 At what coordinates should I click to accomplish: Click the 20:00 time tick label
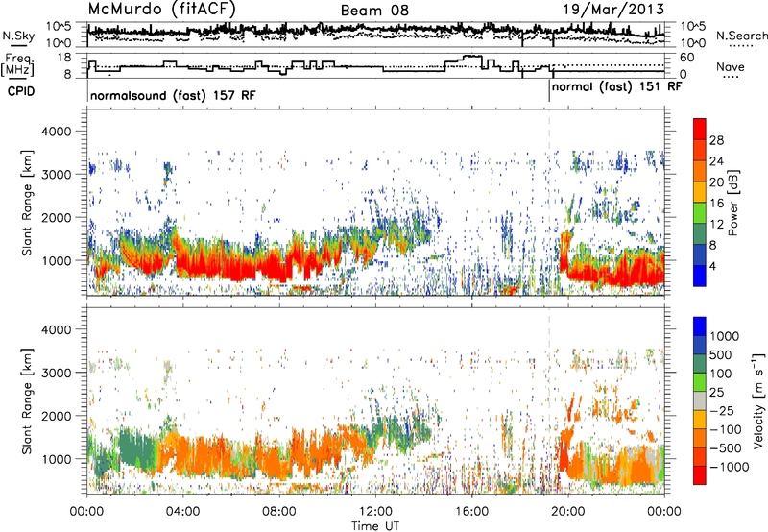tap(567, 512)
